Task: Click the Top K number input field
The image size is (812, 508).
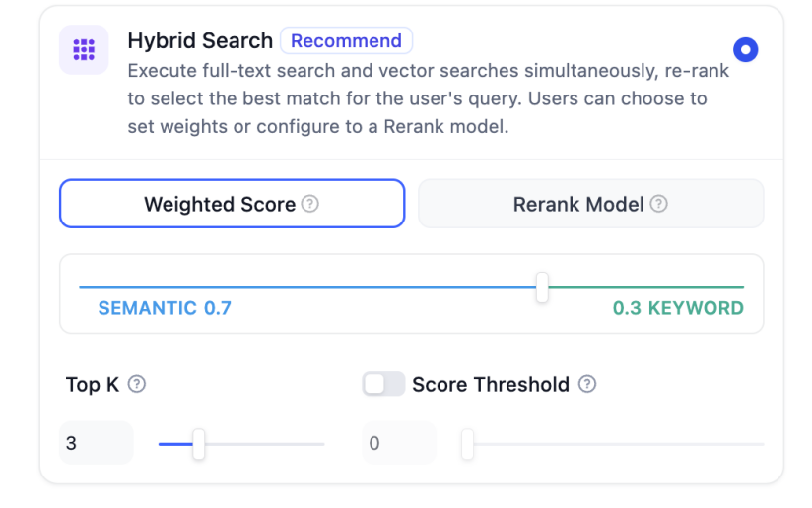Action: [x=96, y=443]
